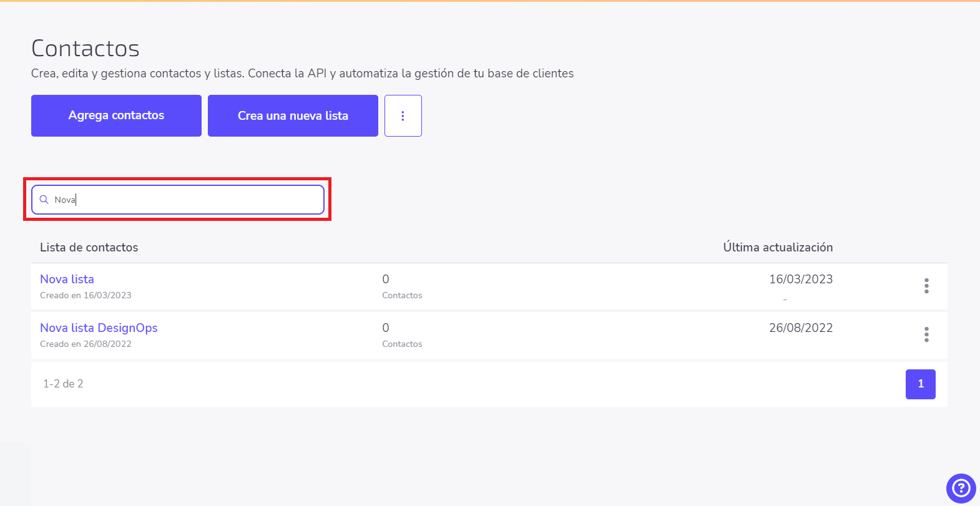980x506 pixels.
Task: Click Creado en 16/03/2023 subtitle text
Action: tap(86, 295)
